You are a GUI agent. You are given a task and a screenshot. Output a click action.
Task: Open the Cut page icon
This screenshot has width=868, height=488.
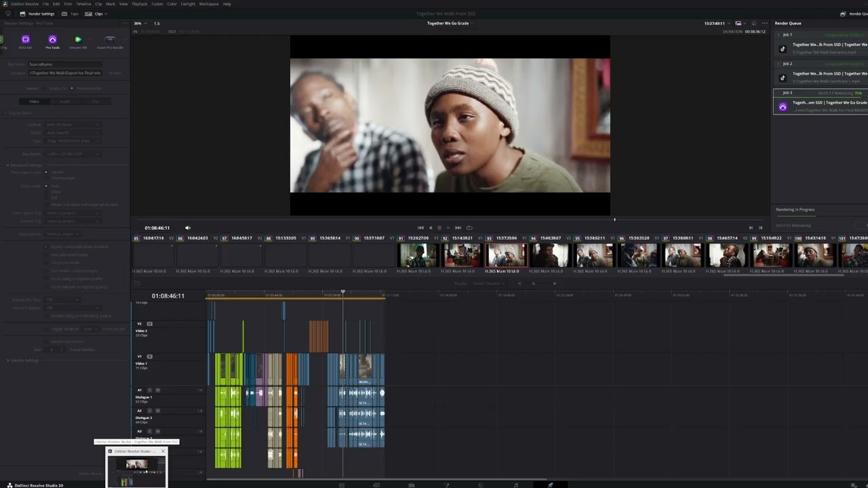coord(376,485)
